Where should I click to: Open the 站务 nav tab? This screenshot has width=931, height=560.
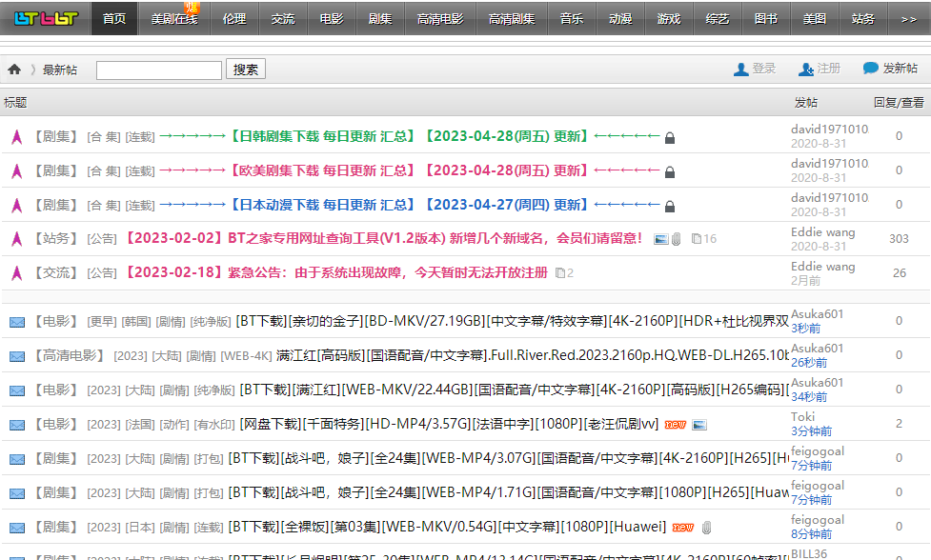[x=864, y=18]
